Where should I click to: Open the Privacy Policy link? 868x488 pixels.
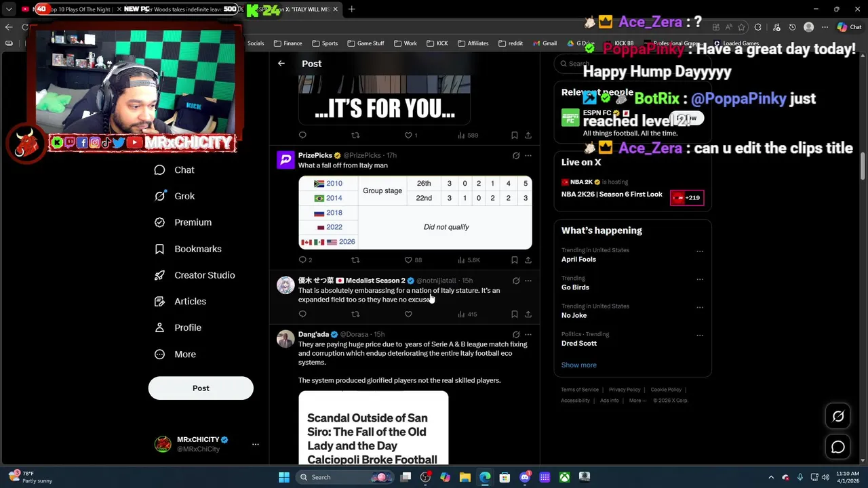[625, 390]
